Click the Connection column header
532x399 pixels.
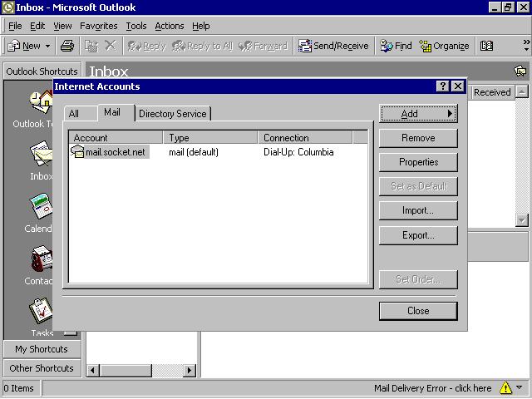[x=305, y=138]
